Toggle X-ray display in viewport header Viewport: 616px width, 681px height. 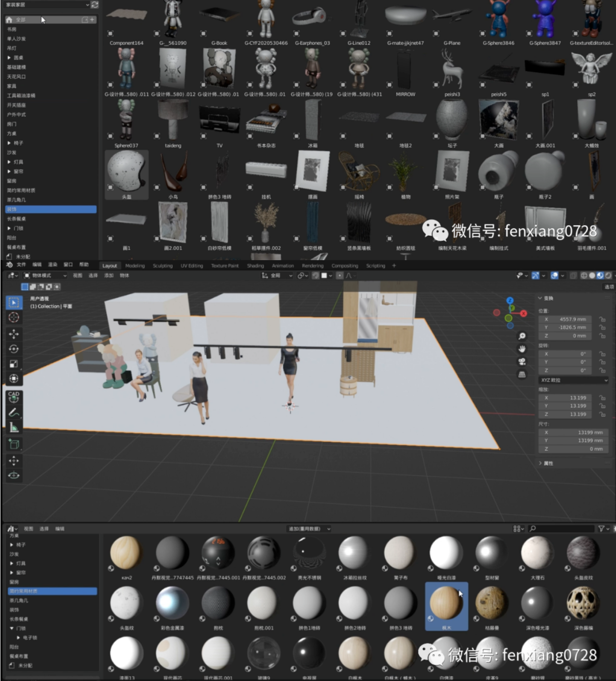pos(574,275)
